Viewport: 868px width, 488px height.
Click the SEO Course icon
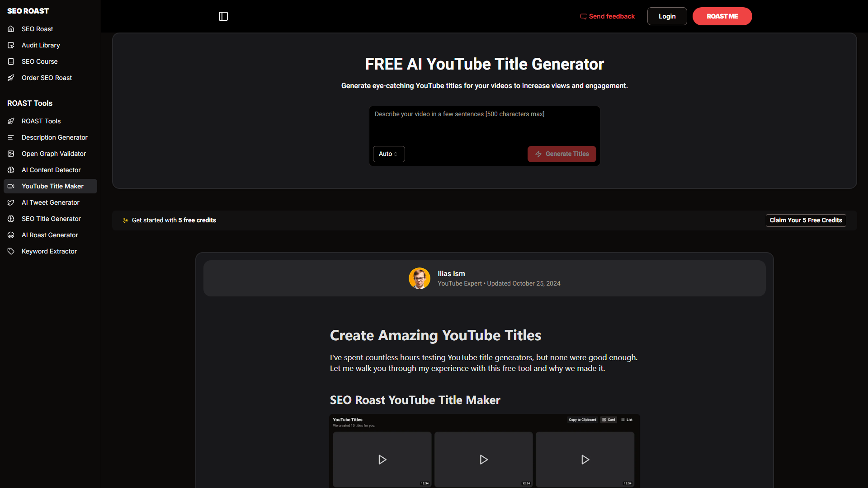tap(11, 61)
